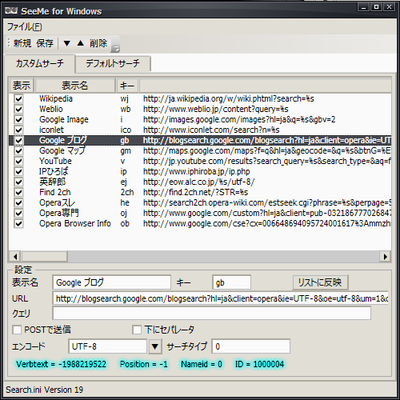This screenshot has width=400, height=400.
Task: Click the list's left scroll arrow
Action: point(15,256)
